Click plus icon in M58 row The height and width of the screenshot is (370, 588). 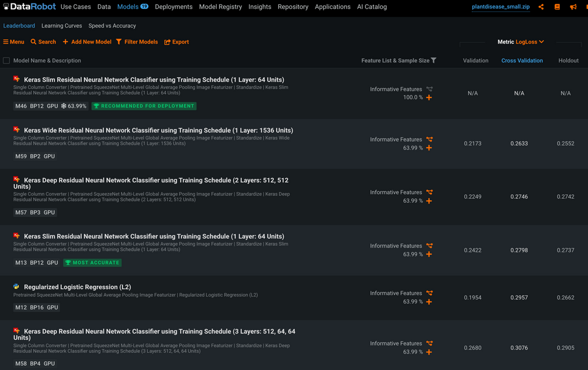pos(429,352)
